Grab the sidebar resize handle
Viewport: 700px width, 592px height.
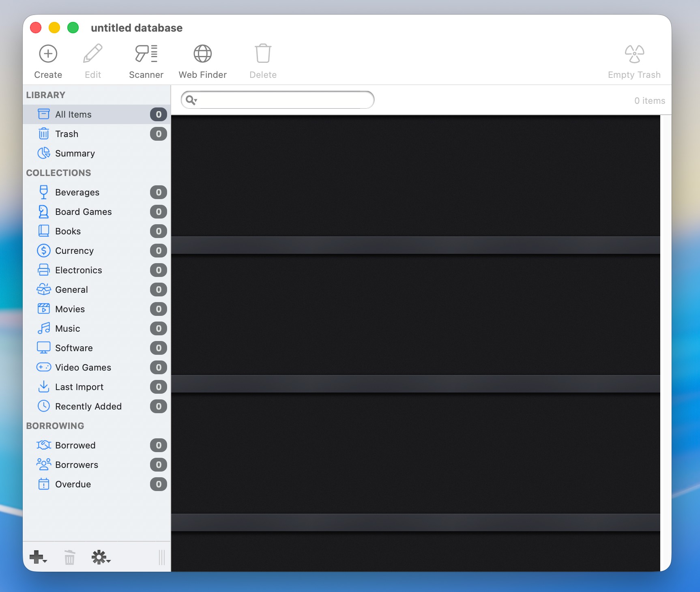coord(162,557)
